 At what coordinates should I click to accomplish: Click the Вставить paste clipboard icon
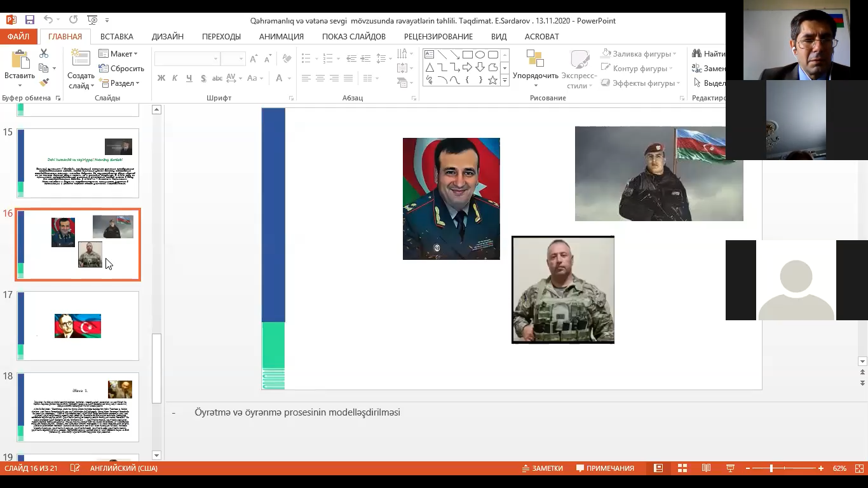point(20,60)
